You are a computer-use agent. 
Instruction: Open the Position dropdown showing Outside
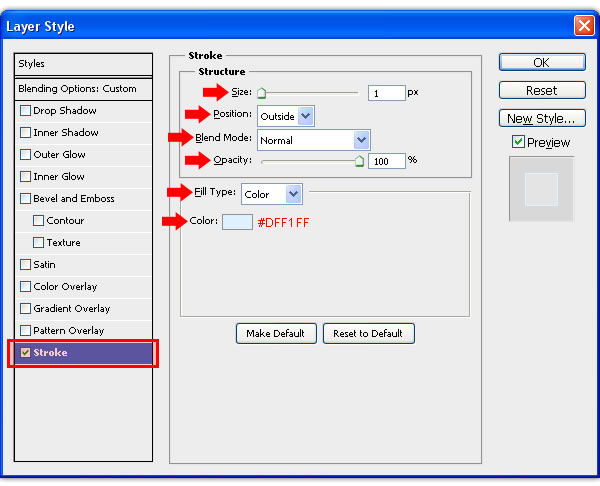point(286,116)
